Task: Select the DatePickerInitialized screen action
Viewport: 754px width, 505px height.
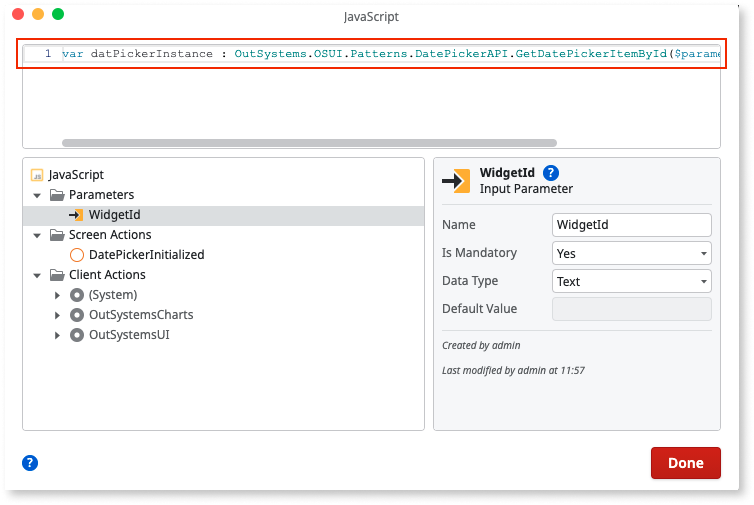Action: click(146, 255)
